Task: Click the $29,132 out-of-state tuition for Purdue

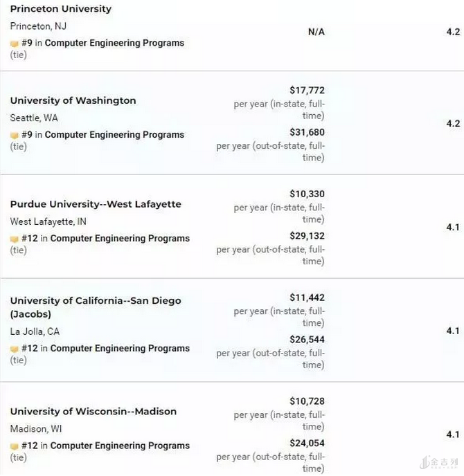Action: point(307,236)
